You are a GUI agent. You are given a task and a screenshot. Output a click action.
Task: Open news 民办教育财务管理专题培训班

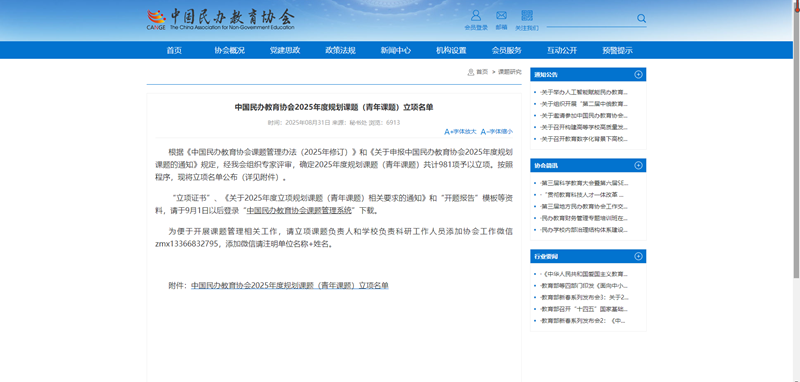[x=584, y=218]
